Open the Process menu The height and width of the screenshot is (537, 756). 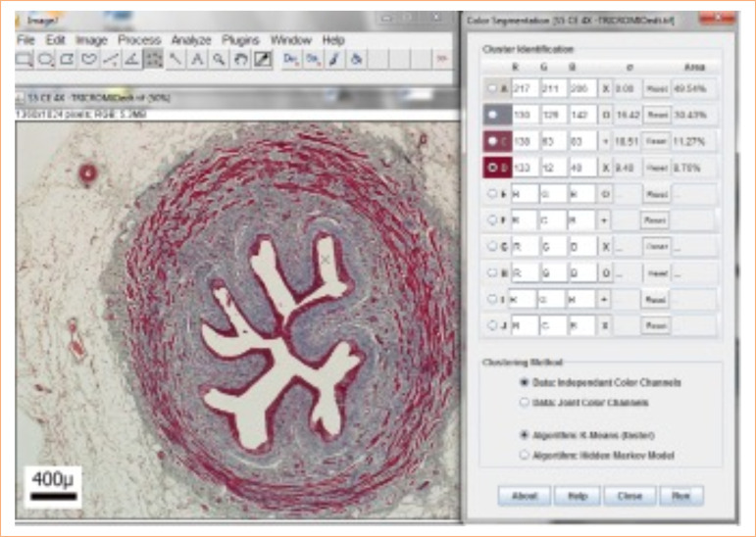[139, 40]
